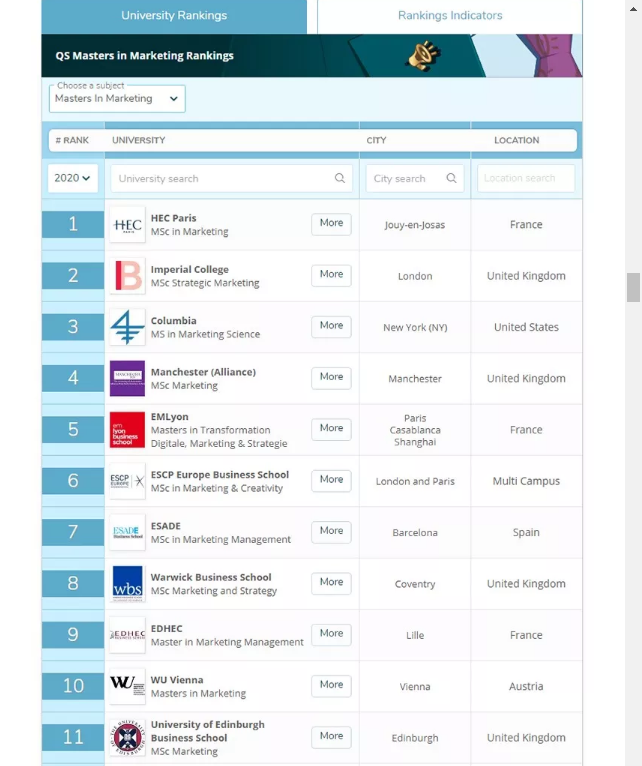Open the Manchester (Alliance) link
Image resolution: width=642 pixels, height=766 pixels.
[x=203, y=372]
